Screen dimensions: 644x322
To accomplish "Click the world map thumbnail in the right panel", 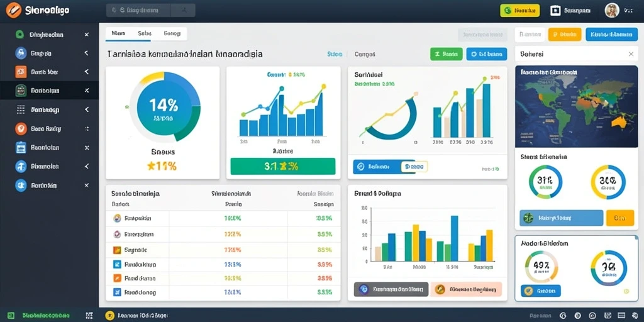I will 576,106.
